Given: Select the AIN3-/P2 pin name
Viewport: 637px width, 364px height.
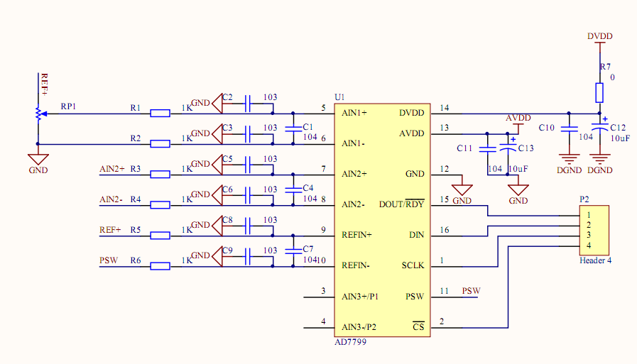Looking at the screenshot, I should (359, 327).
